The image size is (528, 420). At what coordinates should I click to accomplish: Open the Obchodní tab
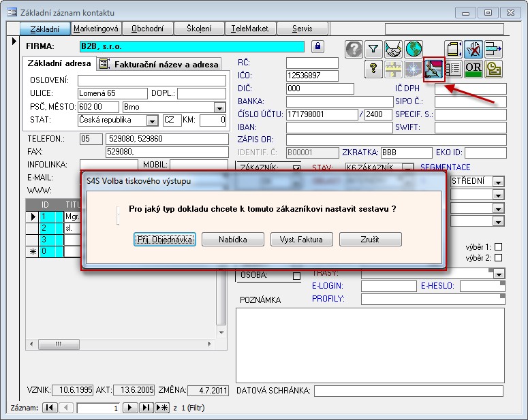coord(147,29)
